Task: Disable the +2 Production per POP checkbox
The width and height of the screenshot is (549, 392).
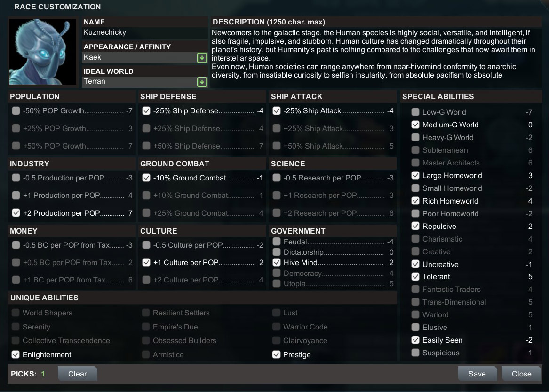Action: 16,213
